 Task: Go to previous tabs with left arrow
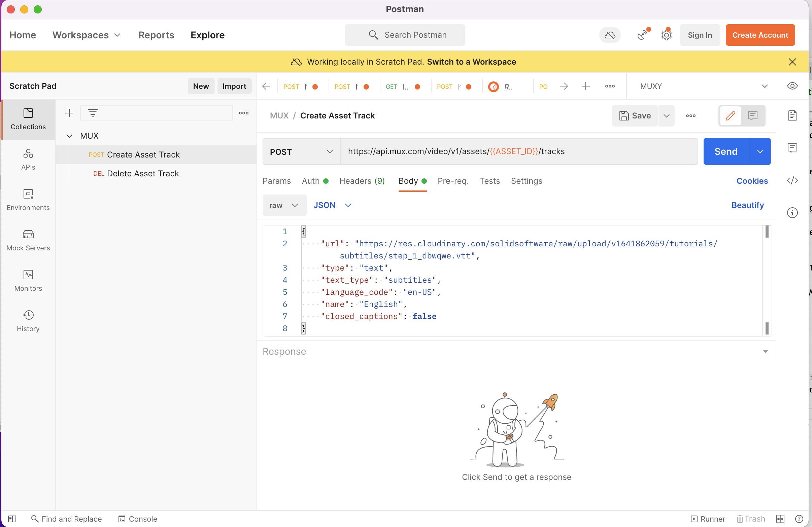(x=266, y=86)
